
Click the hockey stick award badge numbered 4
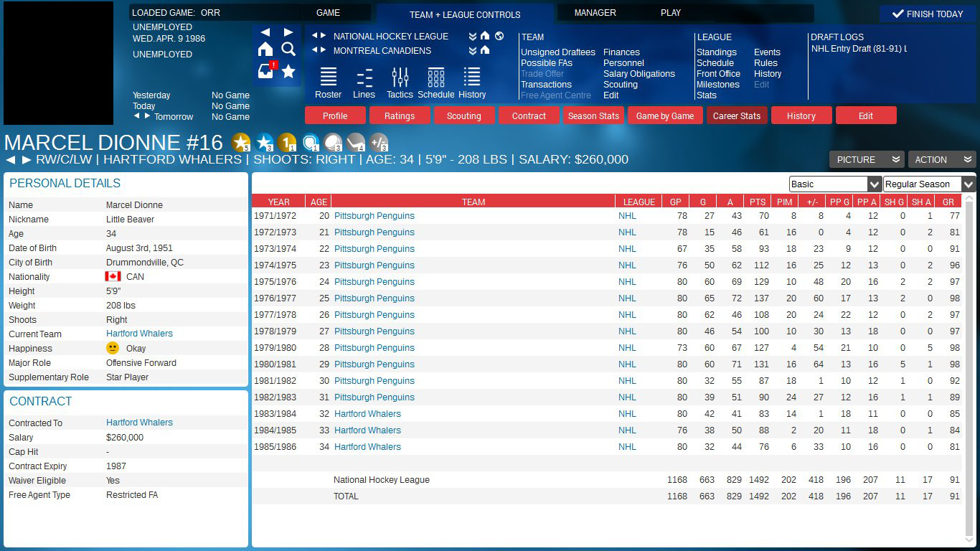pyautogui.click(x=356, y=142)
